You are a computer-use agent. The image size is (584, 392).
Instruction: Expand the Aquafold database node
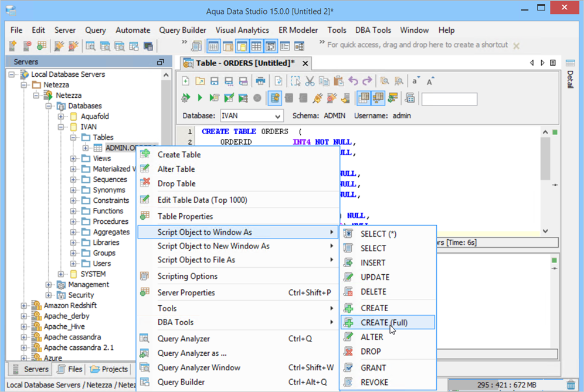pyautogui.click(x=61, y=117)
